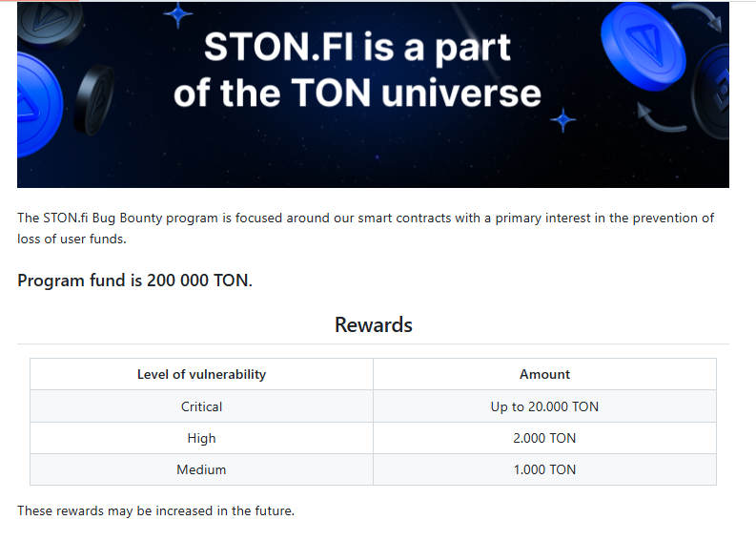Click the 'Up to 20.000 TON' cell
This screenshot has width=756, height=541.
coord(544,406)
